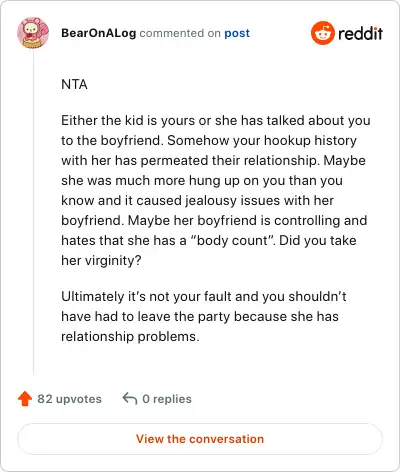Click the reply arrow icon

click(x=130, y=398)
